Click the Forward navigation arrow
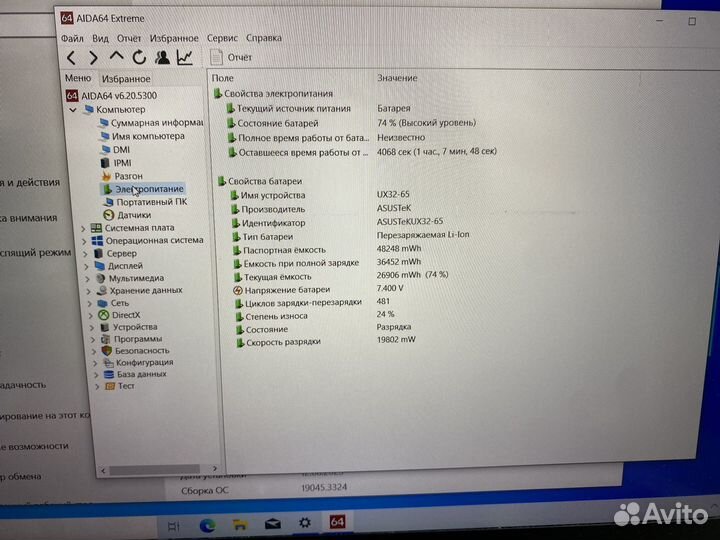Viewport: 720px width, 540px height. (93, 58)
